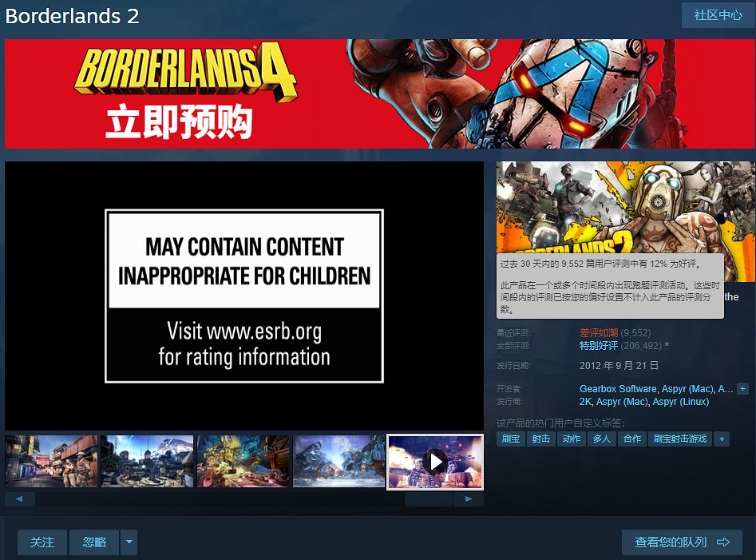Play the trailer via the play icon
The image size is (756, 560).
click(x=435, y=462)
